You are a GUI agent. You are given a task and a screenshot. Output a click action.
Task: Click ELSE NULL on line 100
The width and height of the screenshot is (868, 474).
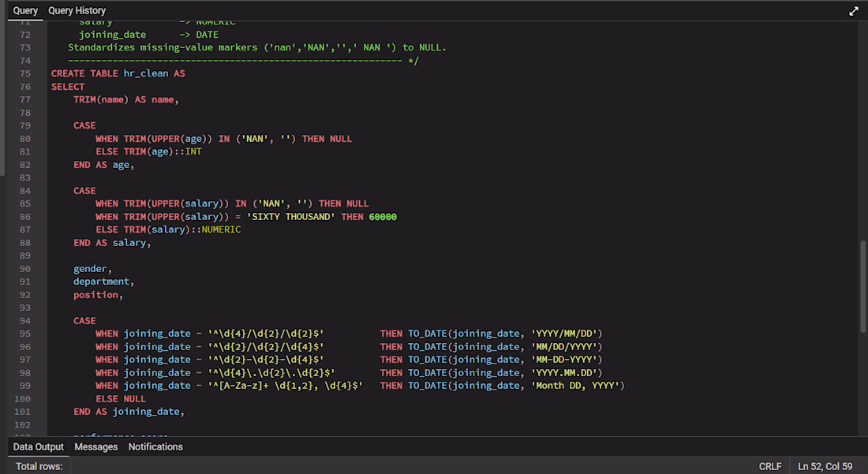coord(121,399)
